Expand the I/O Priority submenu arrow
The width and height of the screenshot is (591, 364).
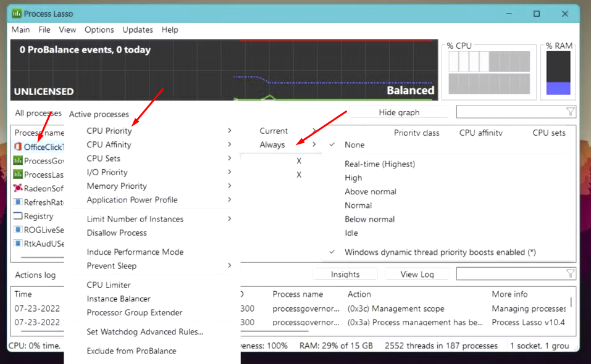[230, 172]
